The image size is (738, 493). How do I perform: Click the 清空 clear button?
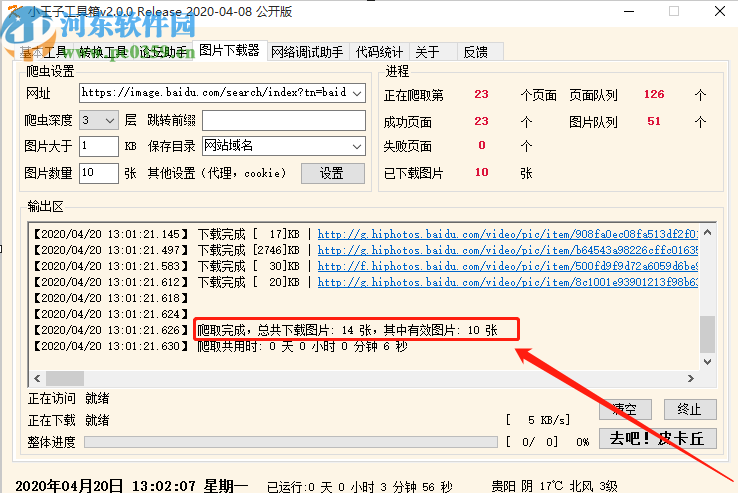click(625, 409)
